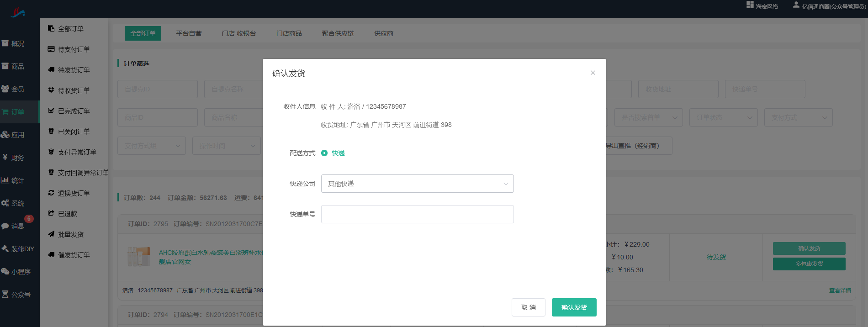Click the overview (概况) sidebar icon
This screenshot has width=868, height=327.
[5, 43]
